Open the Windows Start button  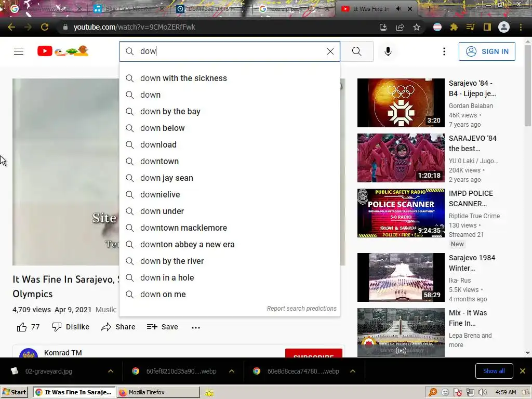pos(15,392)
